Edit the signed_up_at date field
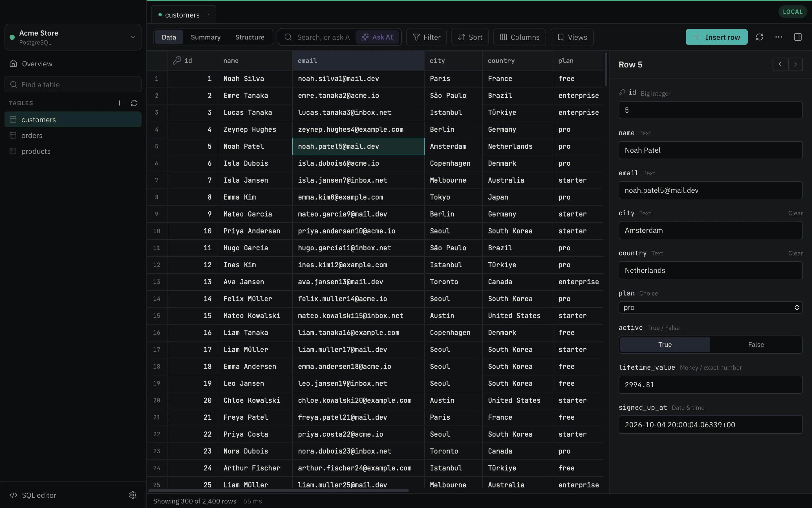812x508 pixels. 711,425
